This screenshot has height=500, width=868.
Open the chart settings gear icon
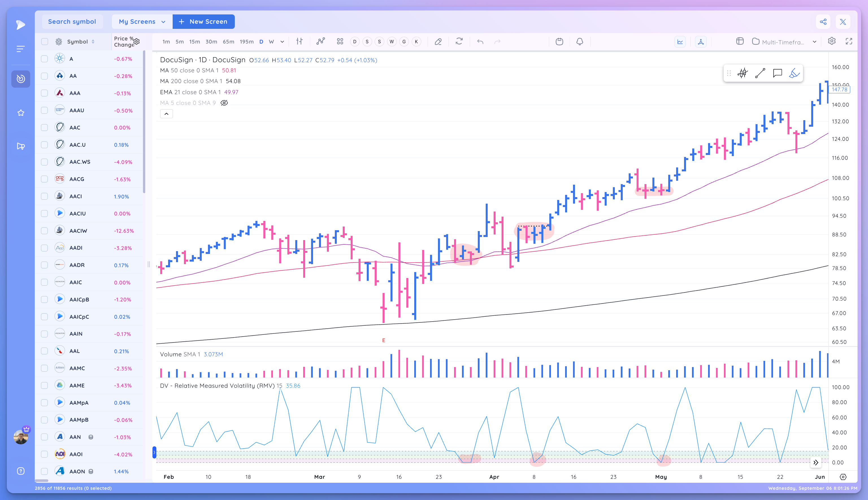pyautogui.click(x=832, y=41)
